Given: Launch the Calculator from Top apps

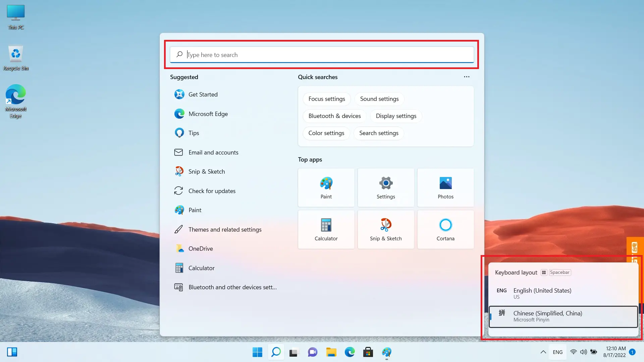Looking at the screenshot, I should click(x=326, y=229).
